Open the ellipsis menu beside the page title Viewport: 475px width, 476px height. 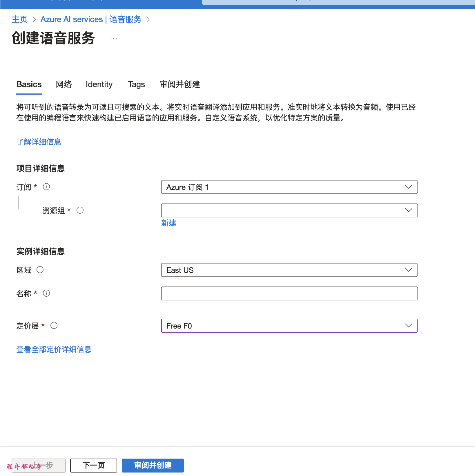point(114,39)
